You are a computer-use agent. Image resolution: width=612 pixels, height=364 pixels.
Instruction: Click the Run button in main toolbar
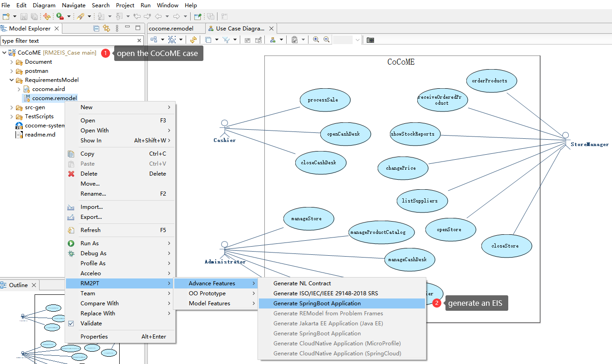pos(60,16)
